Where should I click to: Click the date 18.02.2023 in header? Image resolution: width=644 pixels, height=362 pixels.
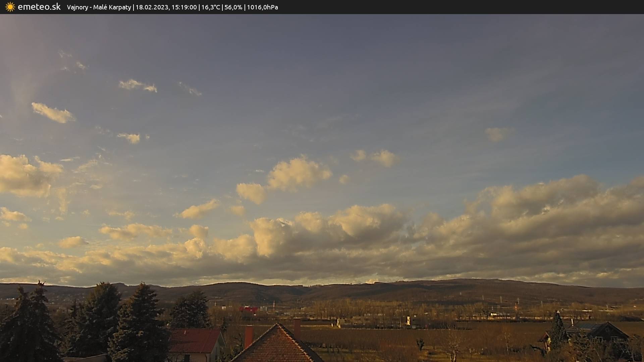152,7
